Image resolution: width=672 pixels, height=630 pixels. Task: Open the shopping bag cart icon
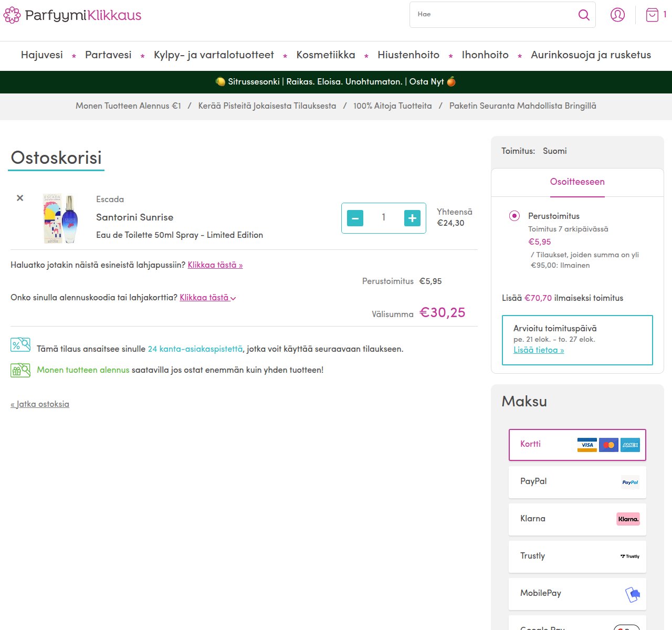click(x=652, y=15)
